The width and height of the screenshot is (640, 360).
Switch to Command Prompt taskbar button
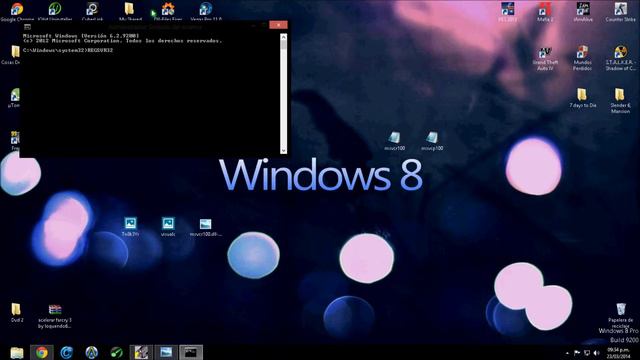coord(191,352)
